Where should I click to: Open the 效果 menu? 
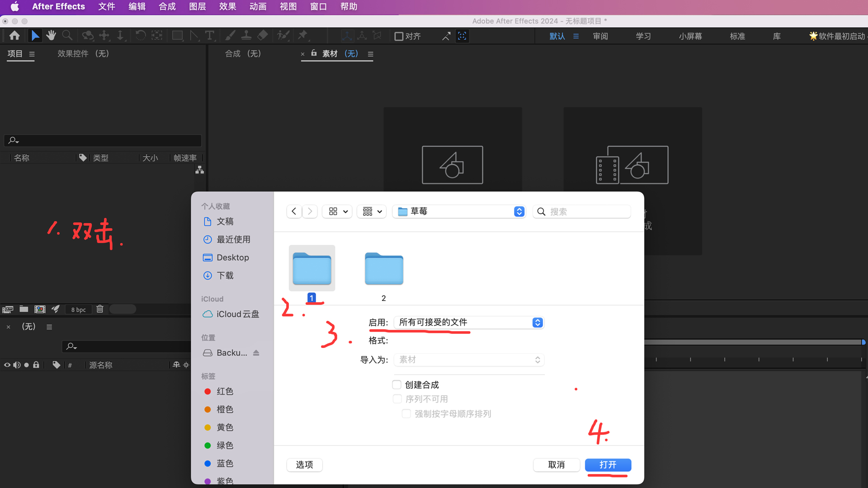coord(227,7)
